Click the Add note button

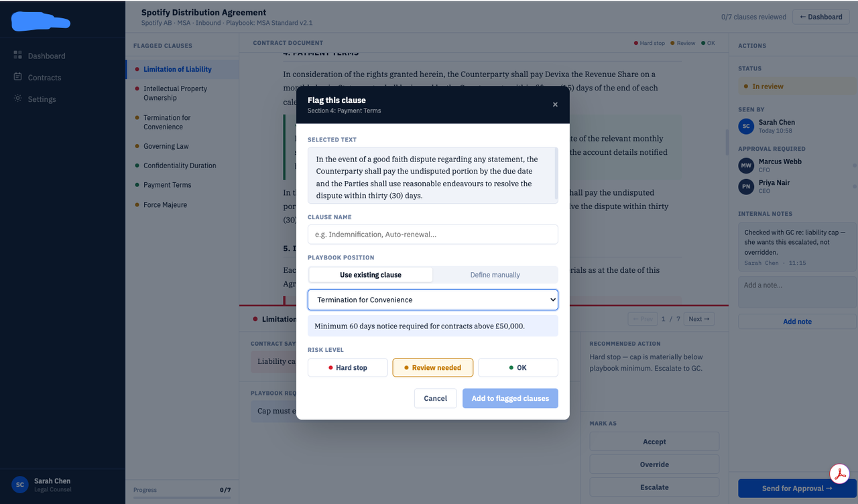tap(797, 322)
